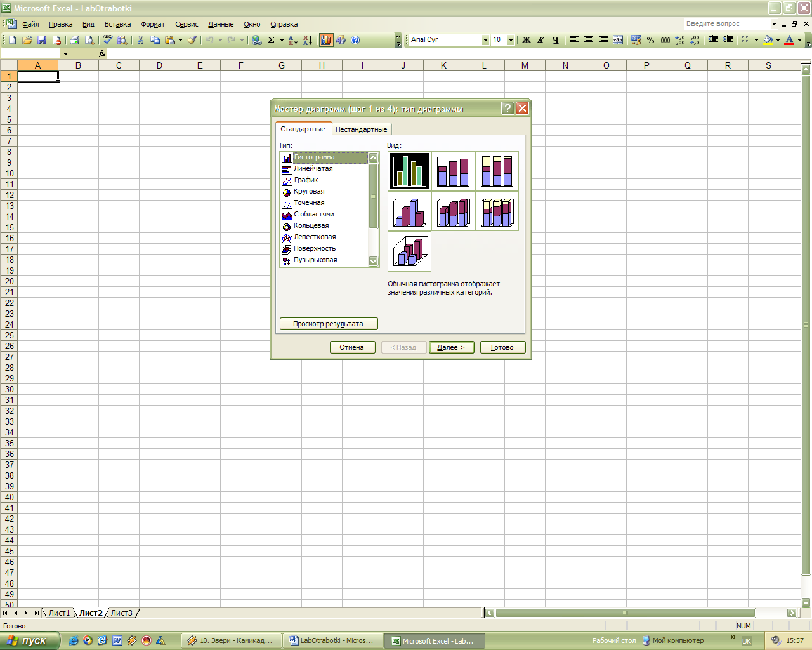812x650 pixels.
Task: Select График chart type in the list
Action: coord(306,180)
